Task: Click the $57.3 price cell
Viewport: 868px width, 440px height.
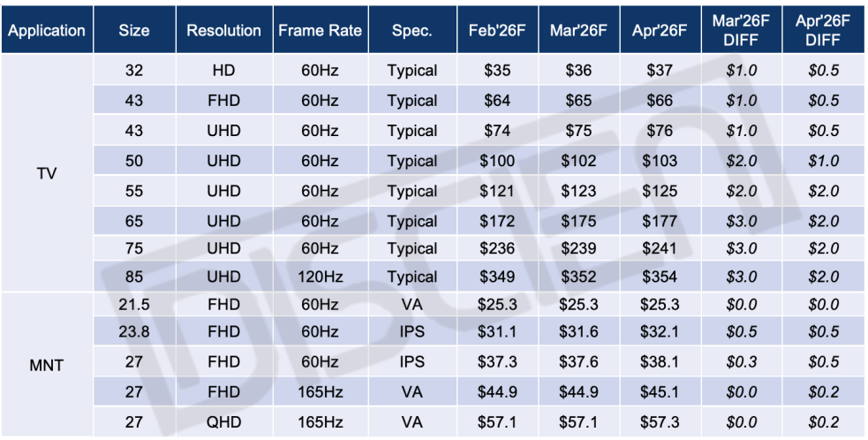Action: click(660, 422)
